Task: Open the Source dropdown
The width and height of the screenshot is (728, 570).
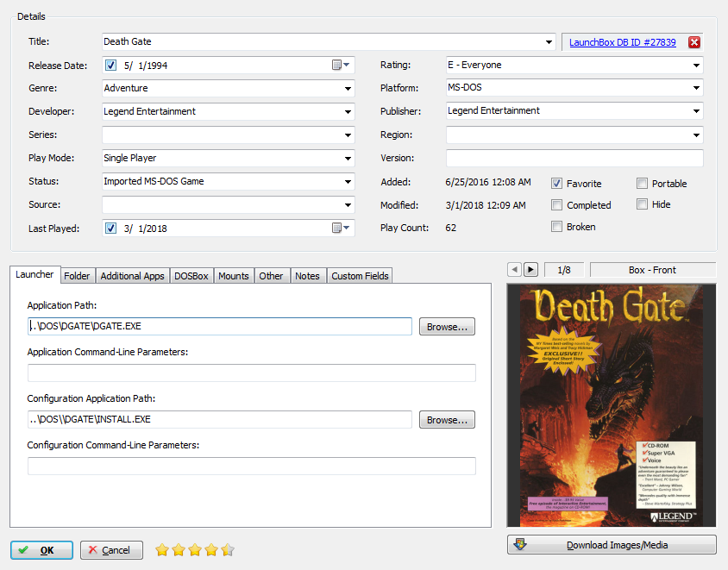Action: [x=348, y=204]
